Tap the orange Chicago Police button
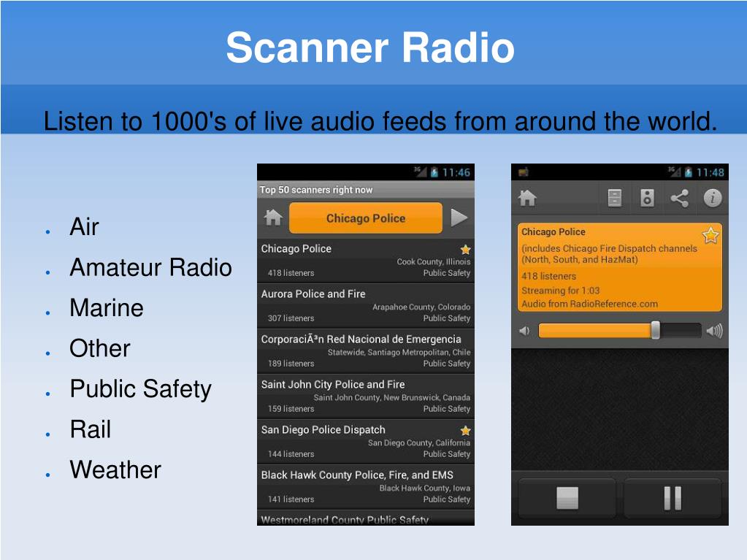 point(365,218)
